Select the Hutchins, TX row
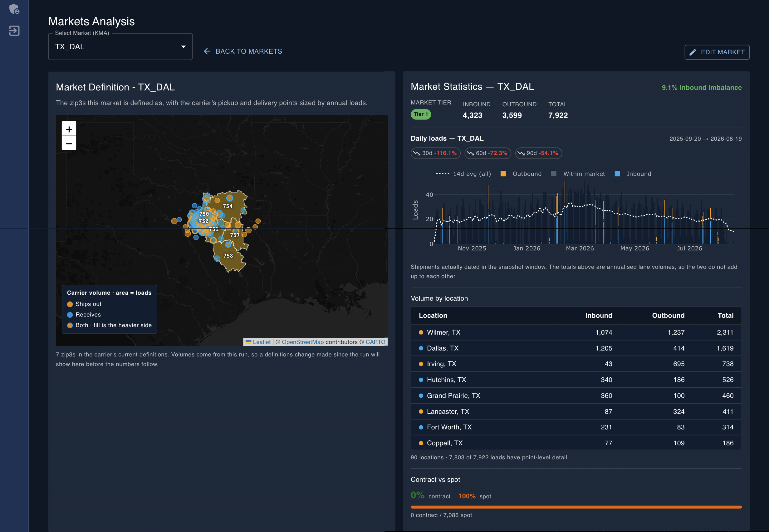Image resolution: width=769 pixels, height=532 pixels. pos(576,380)
